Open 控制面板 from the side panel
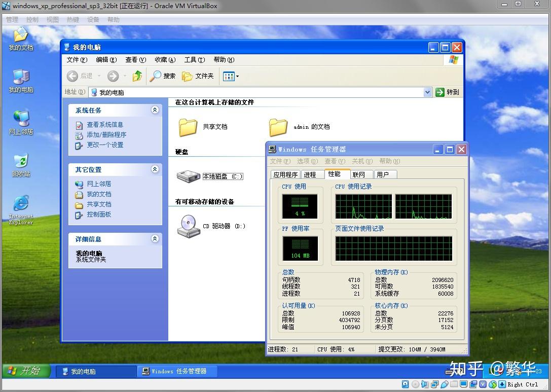 (99, 215)
